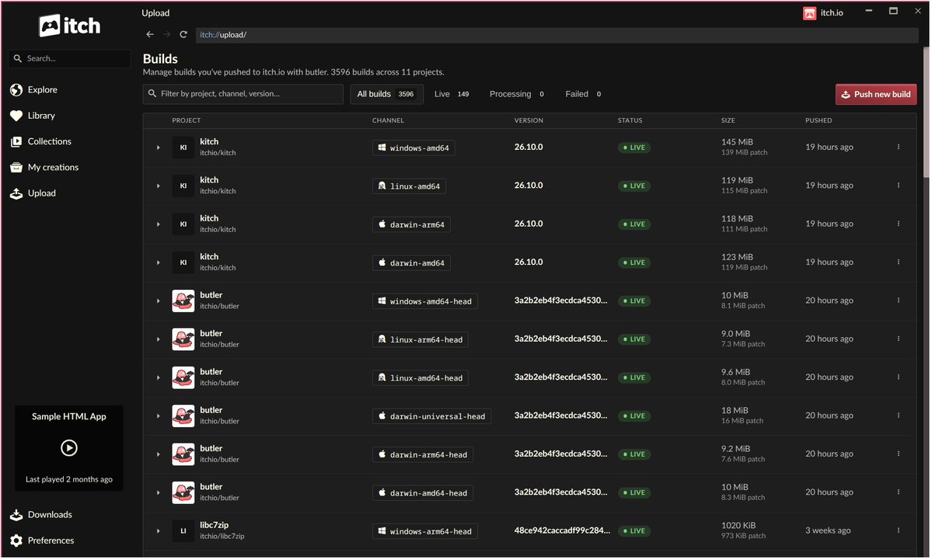Click windows-amd64 channel tag

click(x=414, y=148)
